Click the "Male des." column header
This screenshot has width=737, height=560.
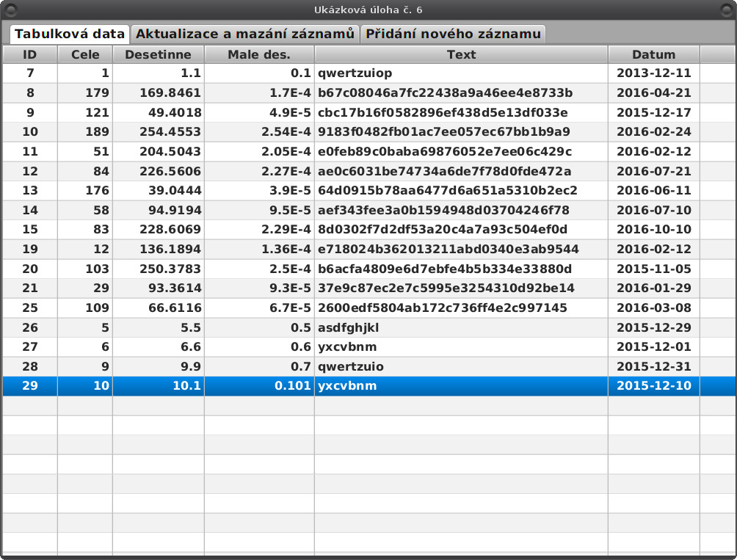point(258,54)
